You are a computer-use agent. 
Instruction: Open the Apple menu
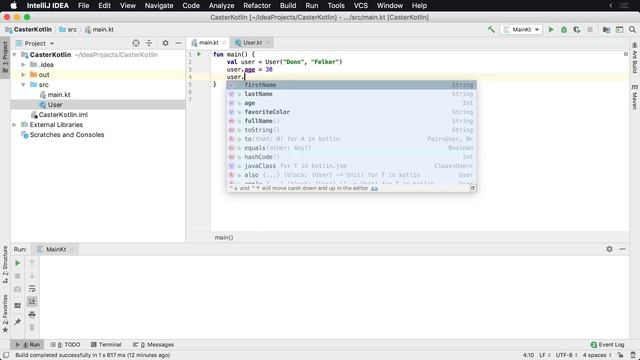(13, 6)
